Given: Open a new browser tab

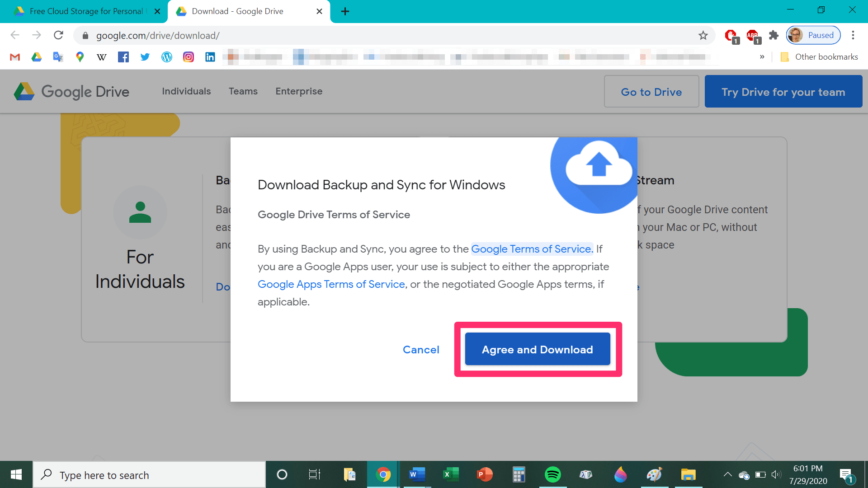Looking at the screenshot, I should (345, 11).
